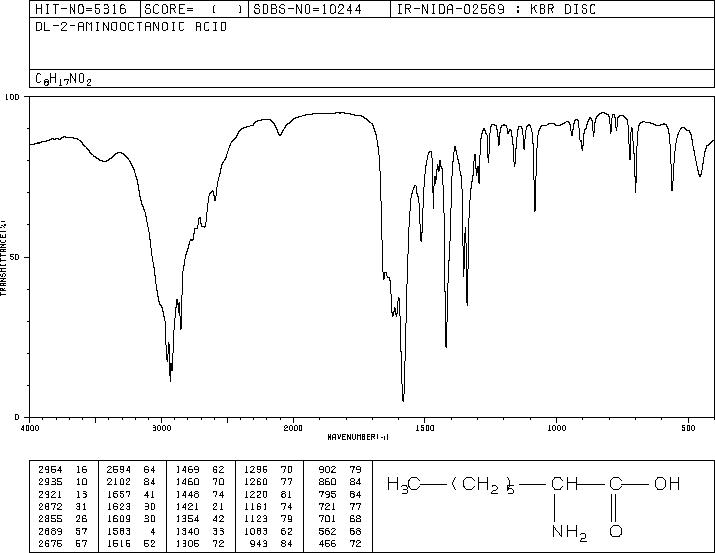715x553 pixels.
Task: Click the 1469 peak entry in table
Action: [200, 470]
